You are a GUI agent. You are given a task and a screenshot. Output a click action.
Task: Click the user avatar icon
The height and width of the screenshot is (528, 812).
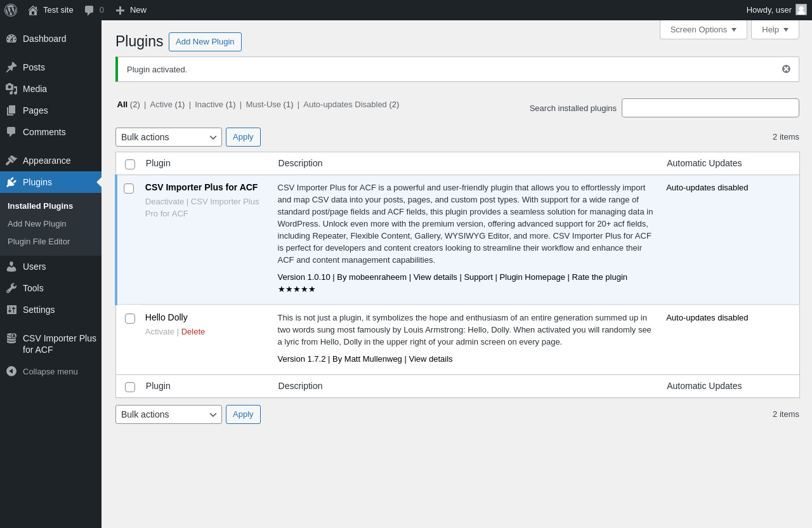(801, 10)
